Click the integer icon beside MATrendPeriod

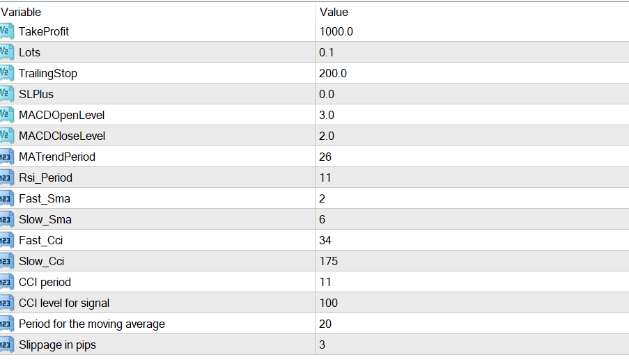(7, 157)
